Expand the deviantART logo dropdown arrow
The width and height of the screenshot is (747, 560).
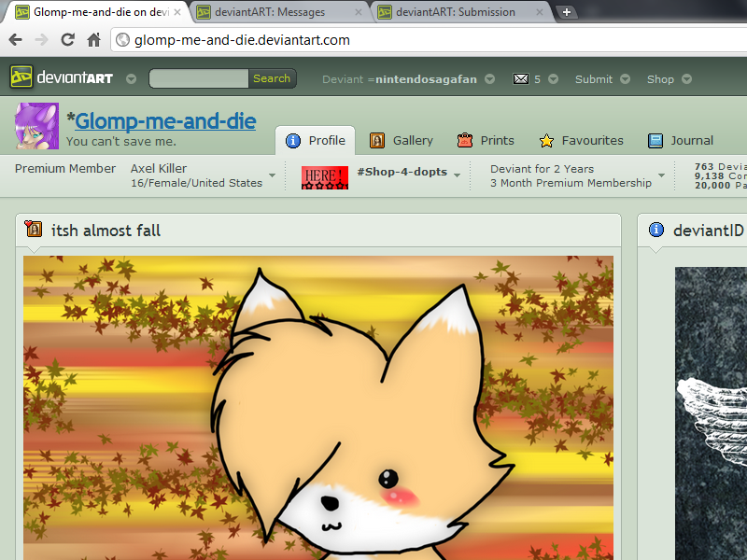[131, 79]
